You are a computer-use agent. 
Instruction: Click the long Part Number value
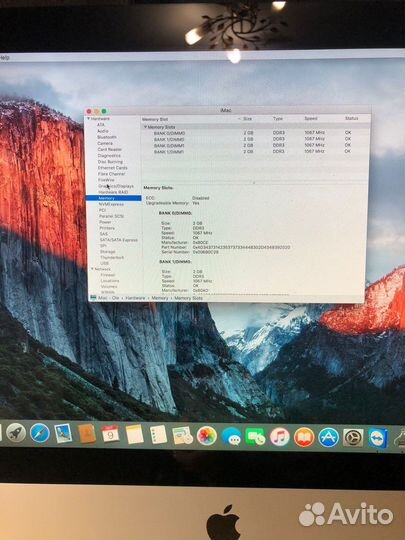[241, 247]
